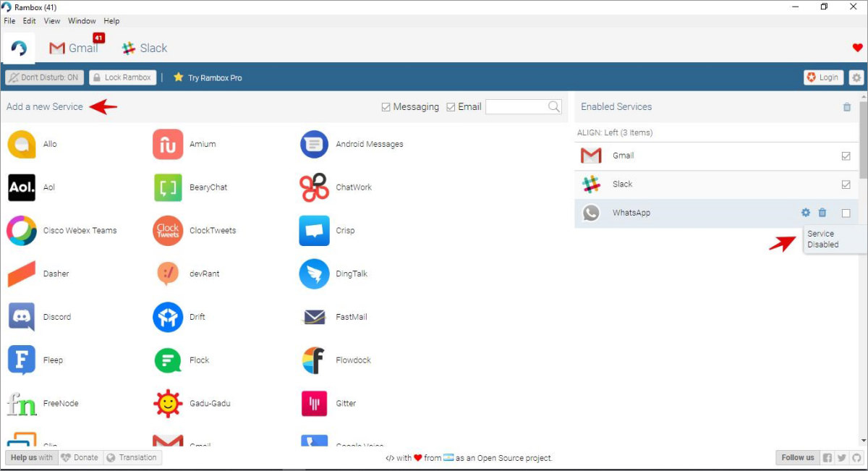This screenshot has width=868, height=471.
Task: Toggle the Don't Disturb button
Action: point(45,77)
